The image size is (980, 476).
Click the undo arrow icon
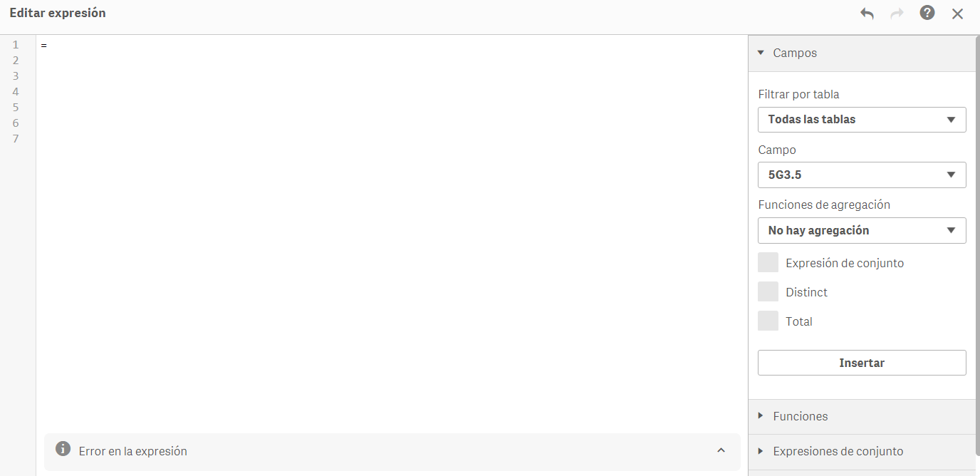click(x=867, y=14)
